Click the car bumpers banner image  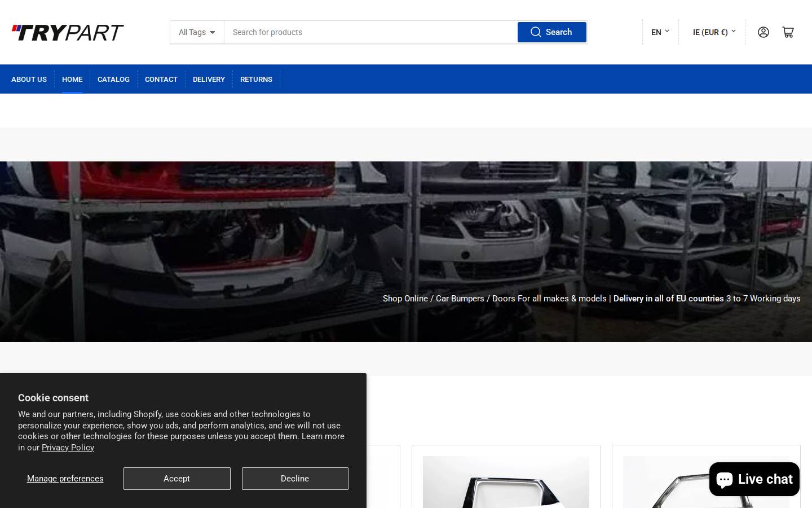pyautogui.click(x=406, y=252)
